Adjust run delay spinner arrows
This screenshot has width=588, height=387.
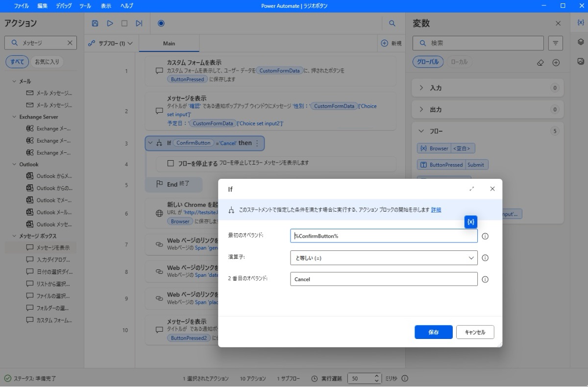coord(376,379)
